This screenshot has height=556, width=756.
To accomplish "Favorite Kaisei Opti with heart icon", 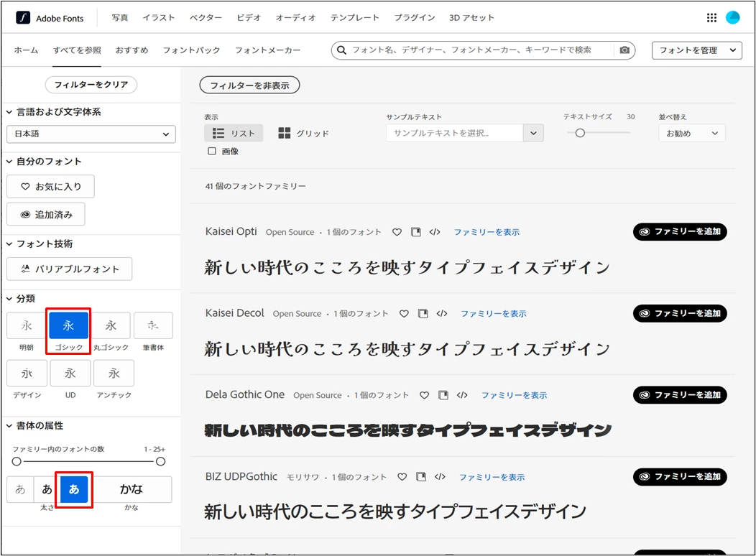I will pos(397,232).
